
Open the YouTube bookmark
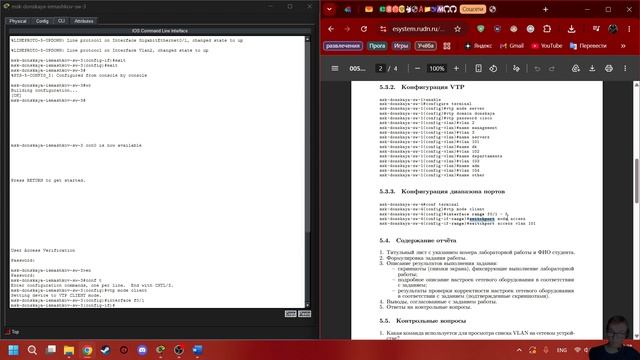click(547, 46)
